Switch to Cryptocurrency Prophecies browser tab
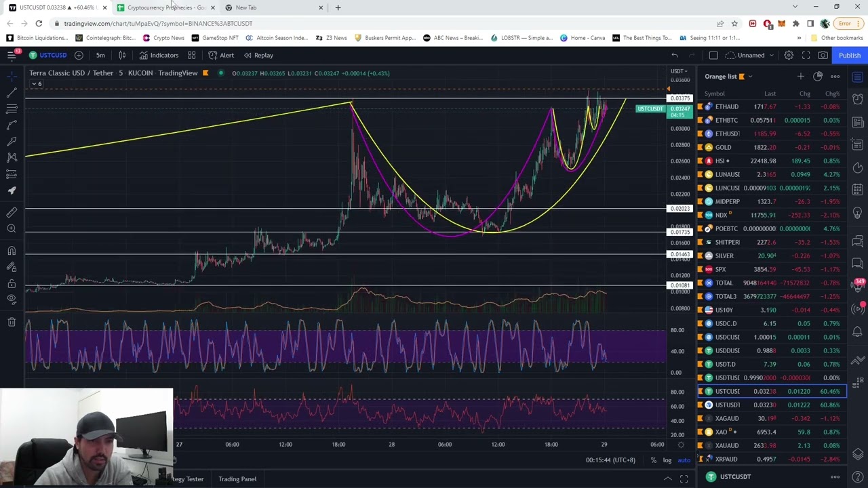 click(x=166, y=7)
